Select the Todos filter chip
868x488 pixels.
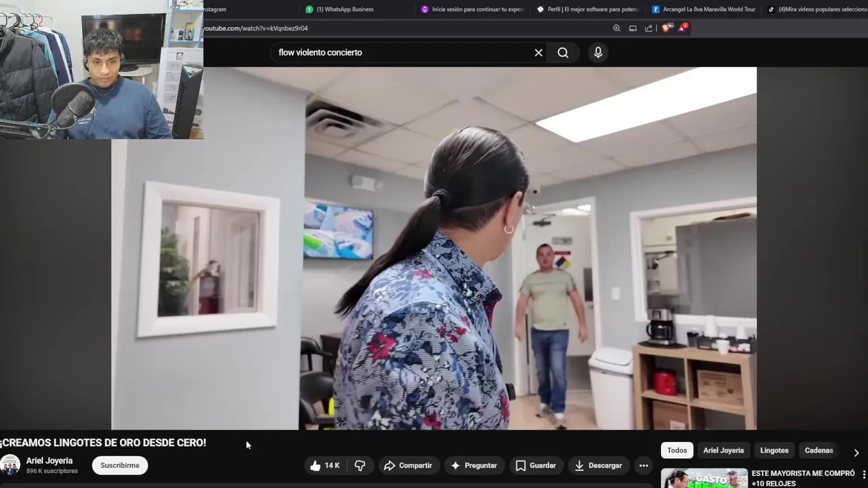tap(677, 450)
